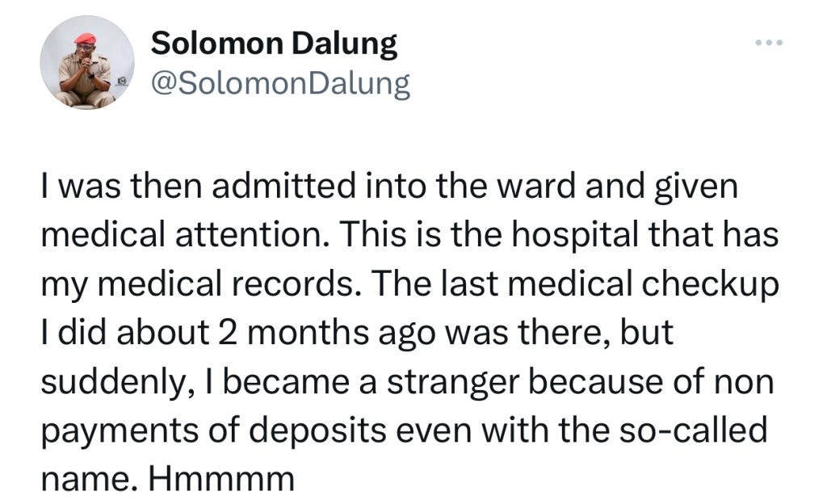Viewport: 827px width, 504px height.
Task: Open the Solomon Dalung display name link
Action: [x=274, y=44]
